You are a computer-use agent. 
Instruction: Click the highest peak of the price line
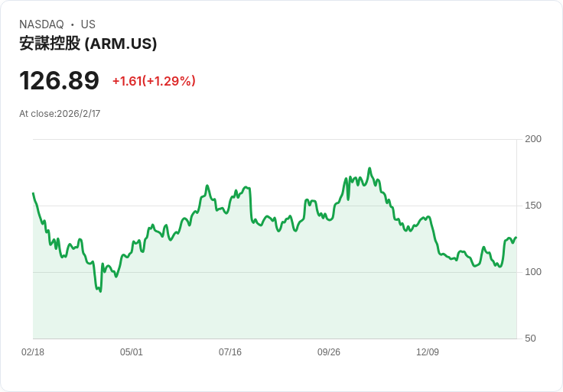369,169
